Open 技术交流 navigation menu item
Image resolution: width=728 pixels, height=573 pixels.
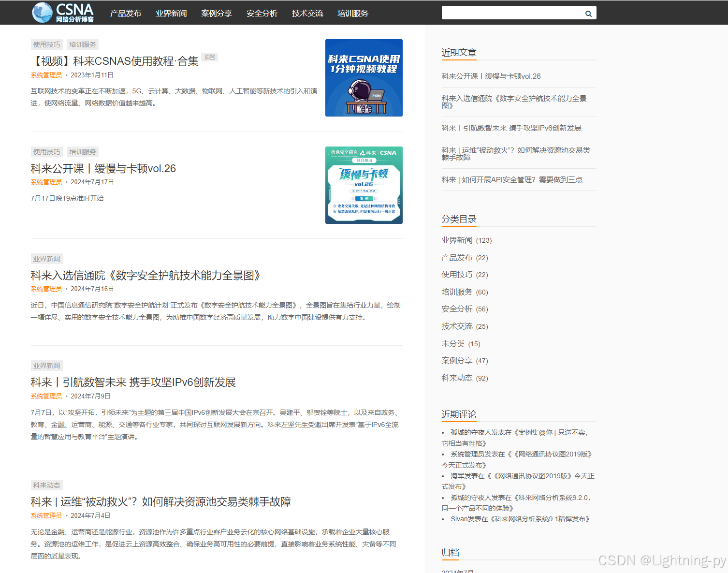307,14
